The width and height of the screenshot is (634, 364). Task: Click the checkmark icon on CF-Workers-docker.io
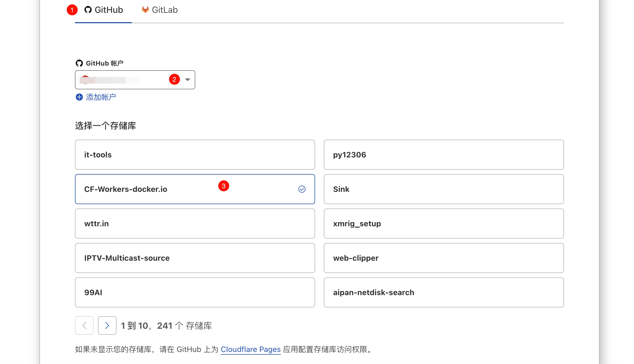pyautogui.click(x=302, y=189)
